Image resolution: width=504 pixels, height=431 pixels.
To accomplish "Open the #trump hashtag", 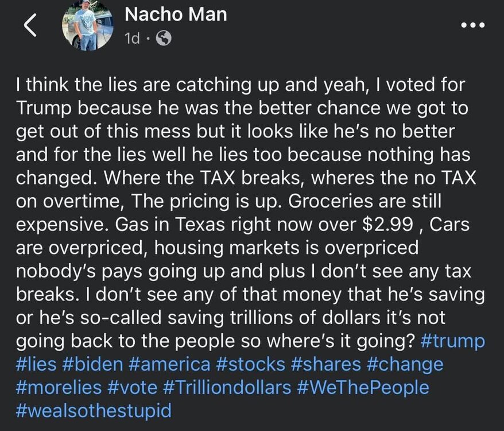I will click(x=453, y=341).
